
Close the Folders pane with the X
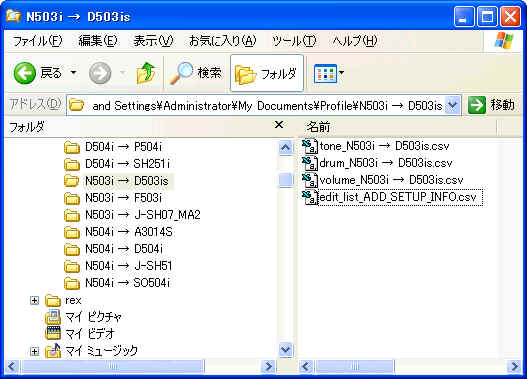click(279, 125)
